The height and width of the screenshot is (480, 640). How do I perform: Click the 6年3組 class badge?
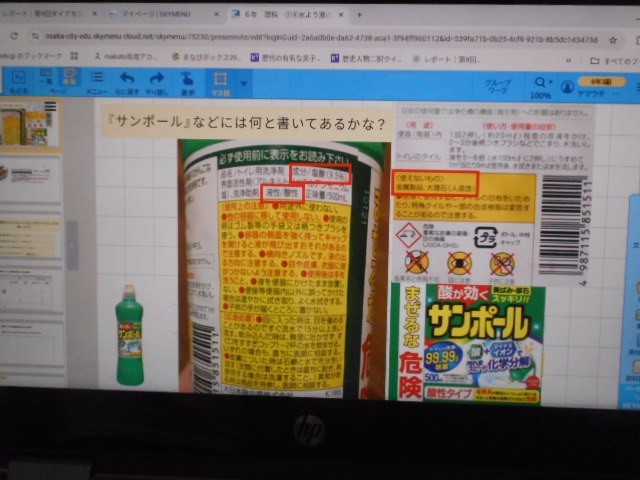[602, 82]
